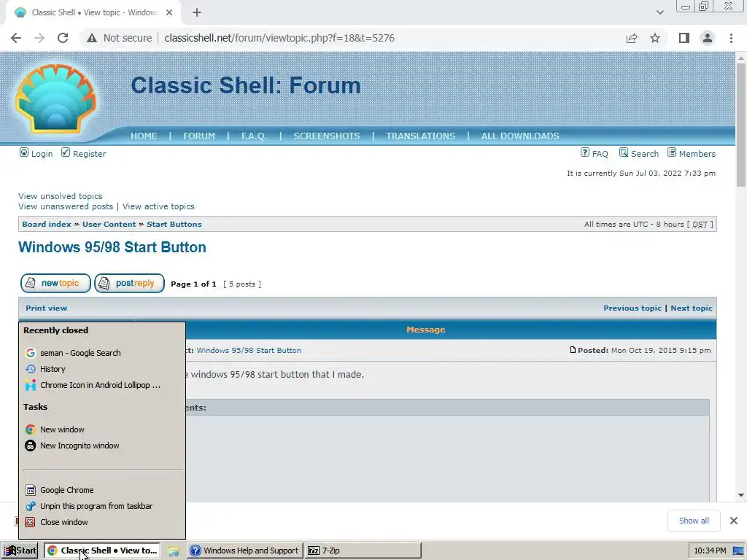Reload the page with the refresh icon
747x560 pixels.
(63, 38)
